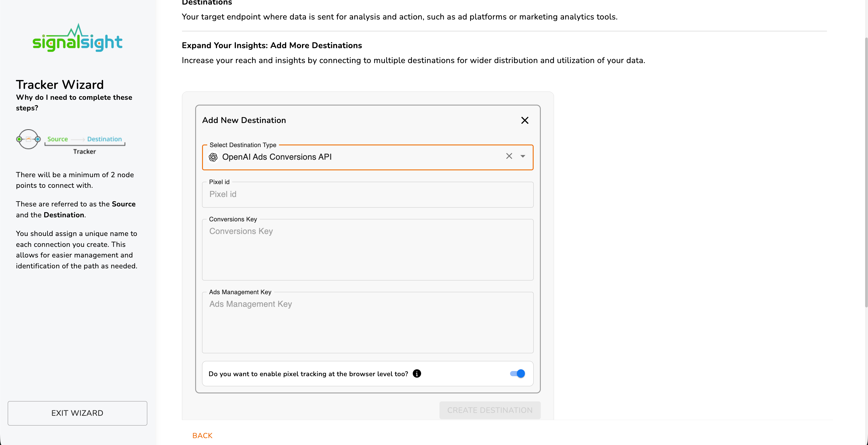Click inside the Conversions Key textarea

(368, 249)
